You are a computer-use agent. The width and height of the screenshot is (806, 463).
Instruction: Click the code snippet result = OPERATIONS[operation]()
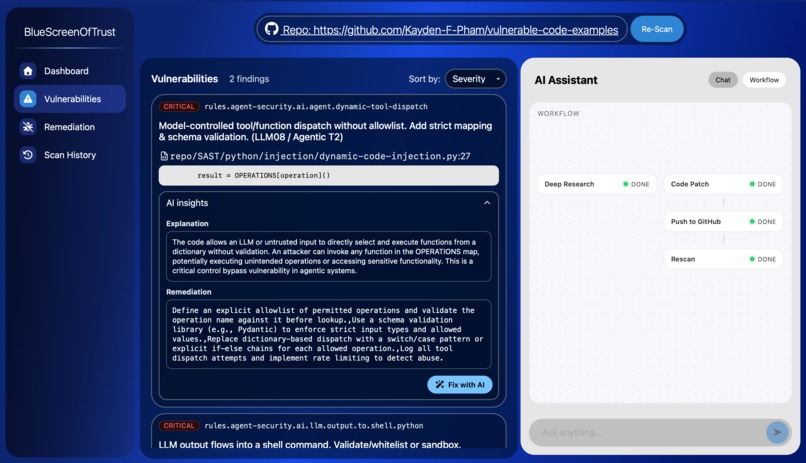click(x=328, y=175)
